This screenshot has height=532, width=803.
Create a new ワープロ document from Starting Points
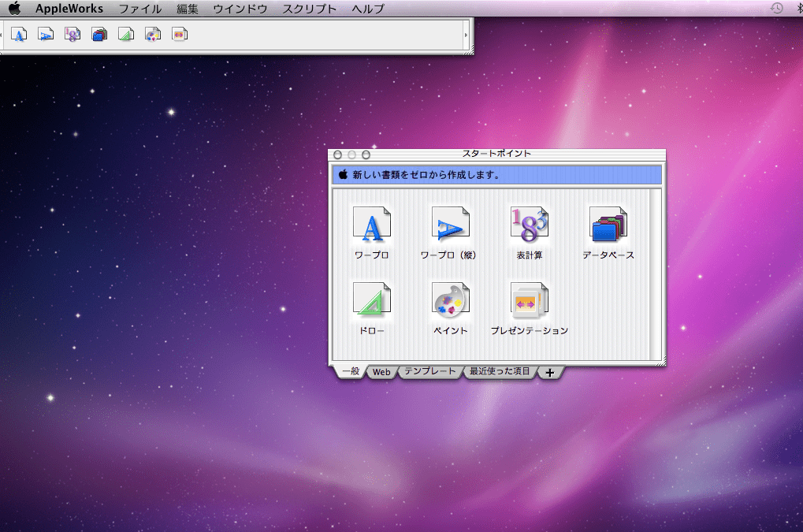click(372, 232)
